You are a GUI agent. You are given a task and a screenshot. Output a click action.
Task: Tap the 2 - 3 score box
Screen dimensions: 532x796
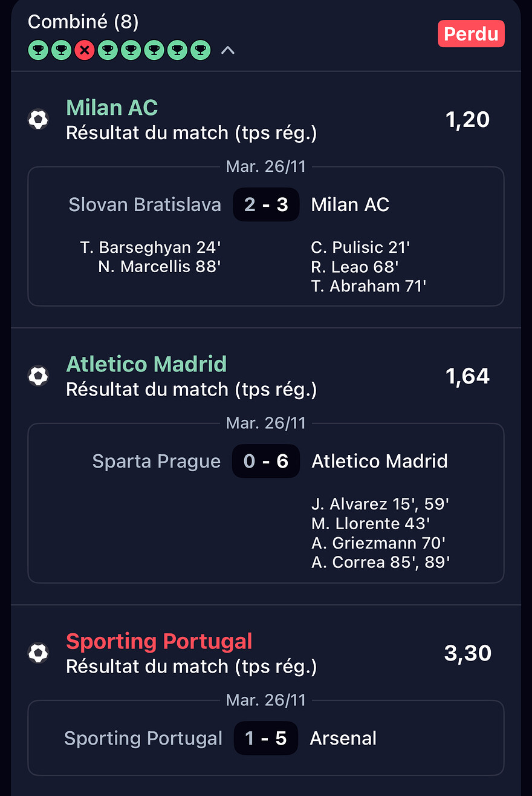point(266,204)
